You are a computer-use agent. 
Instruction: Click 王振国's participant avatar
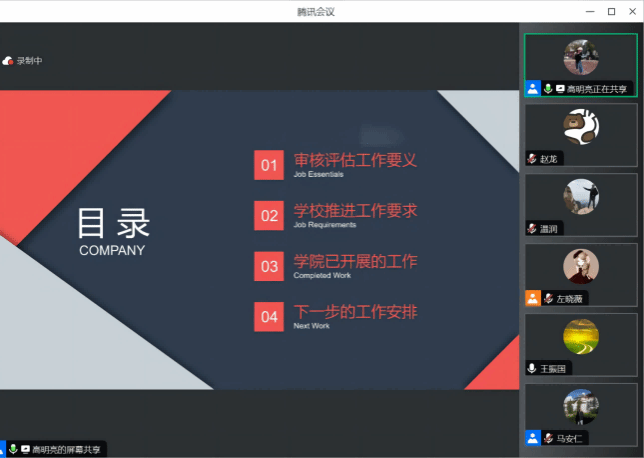(x=580, y=336)
